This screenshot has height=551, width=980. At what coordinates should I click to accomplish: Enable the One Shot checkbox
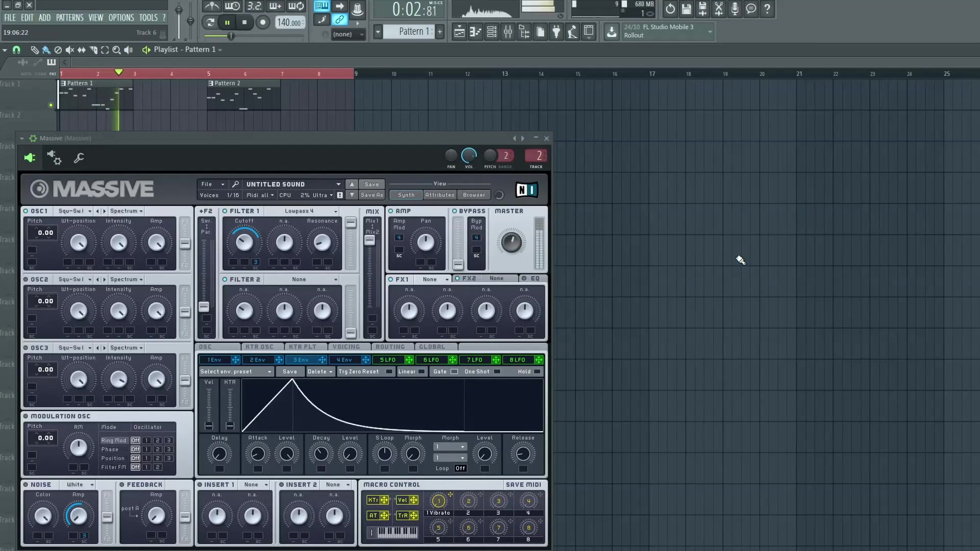click(x=497, y=371)
